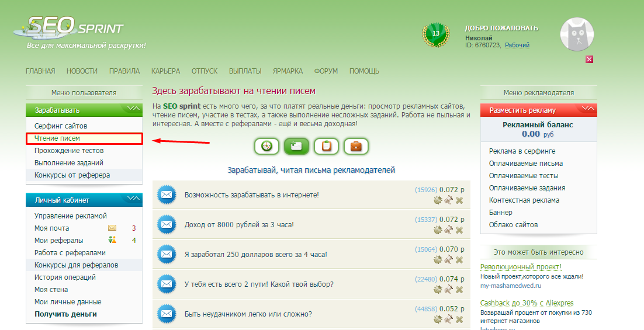The image size is (644, 330).
Task: Click 'Cashback до 30% с Aliexpres' ad link
Action: [x=527, y=303]
